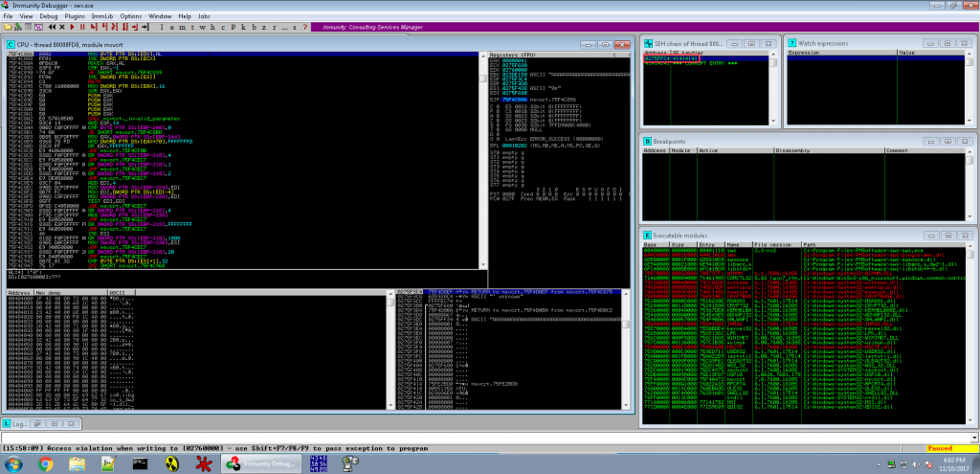980x474 pixels.
Task: Open the Window menu
Action: (160, 15)
